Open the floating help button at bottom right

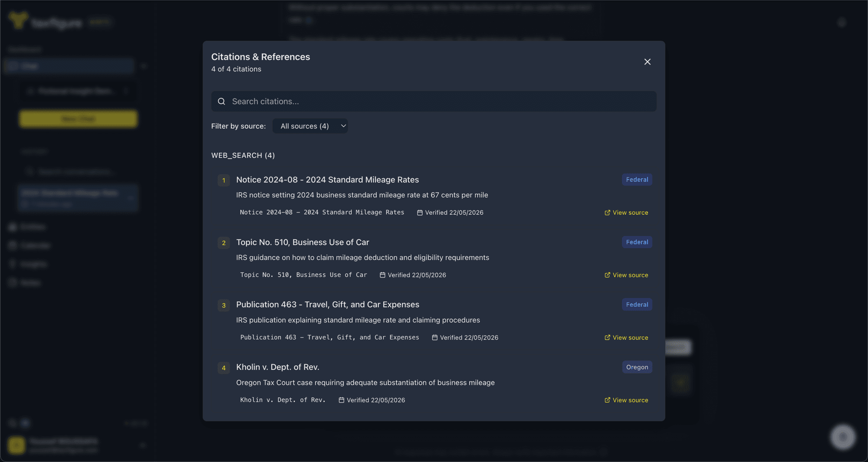pyautogui.click(x=843, y=437)
